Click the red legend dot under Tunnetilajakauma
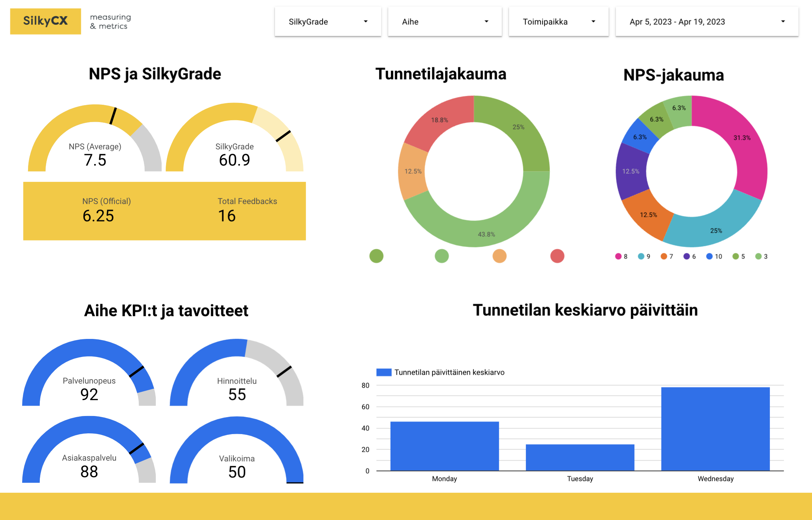The image size is (812, 520). [x=557, y=256]
